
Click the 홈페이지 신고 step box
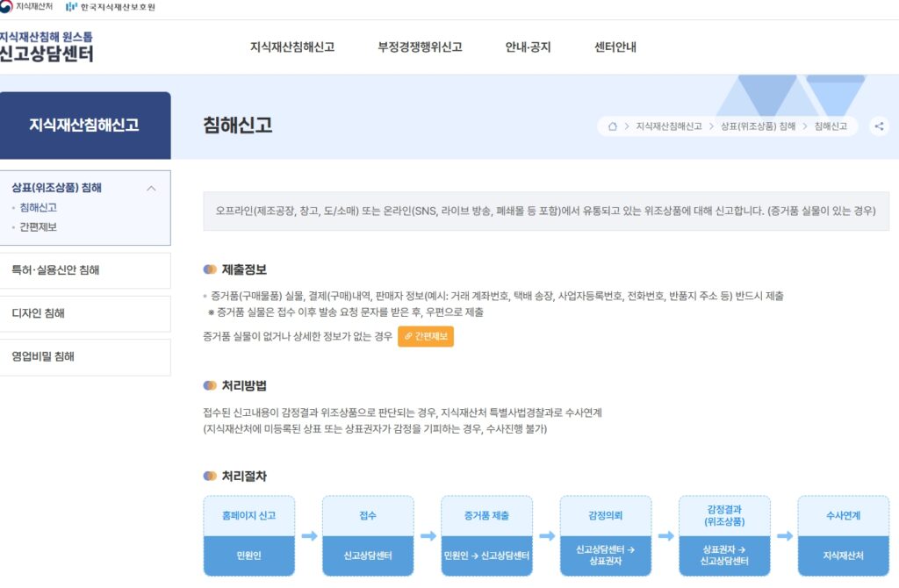pos(248,535)
